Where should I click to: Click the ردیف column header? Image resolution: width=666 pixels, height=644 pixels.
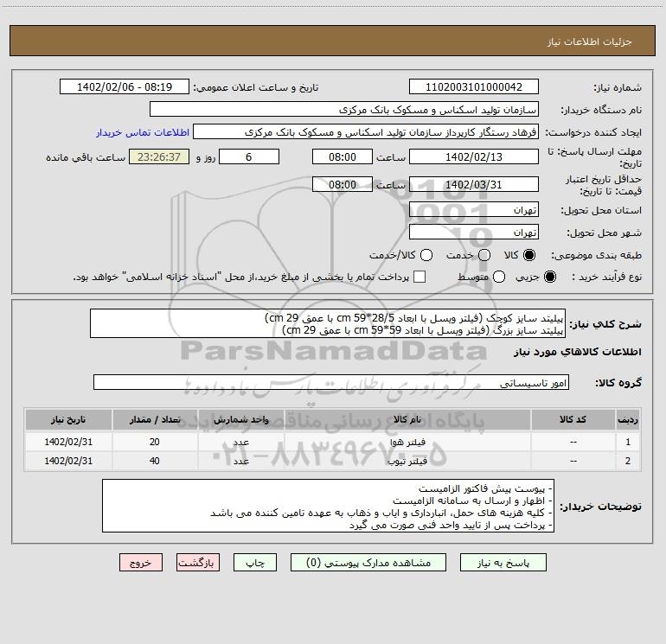[628, 419]
